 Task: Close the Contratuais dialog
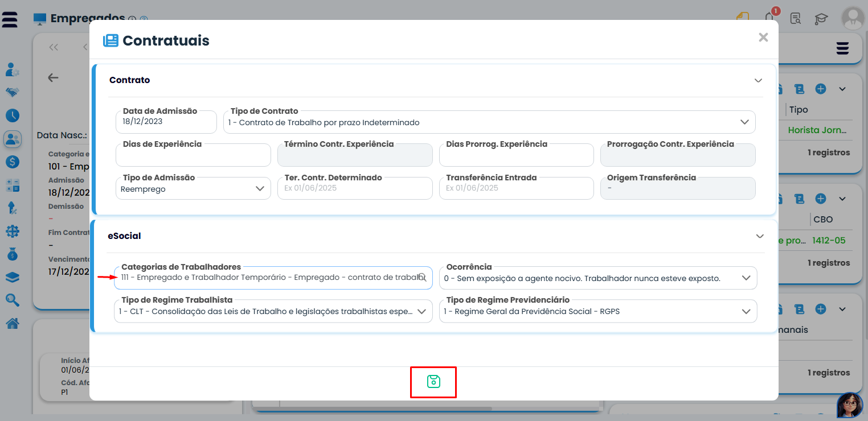(x=763, y=38)
